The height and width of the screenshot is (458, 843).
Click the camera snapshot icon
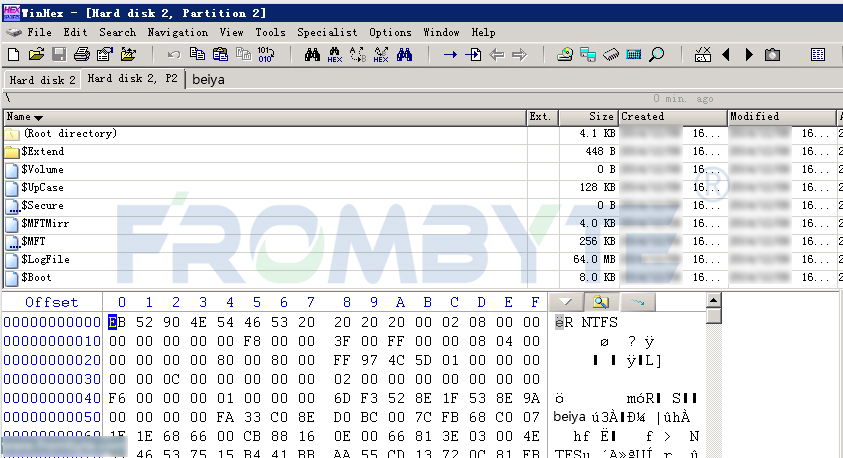click(x=773, y=54)
